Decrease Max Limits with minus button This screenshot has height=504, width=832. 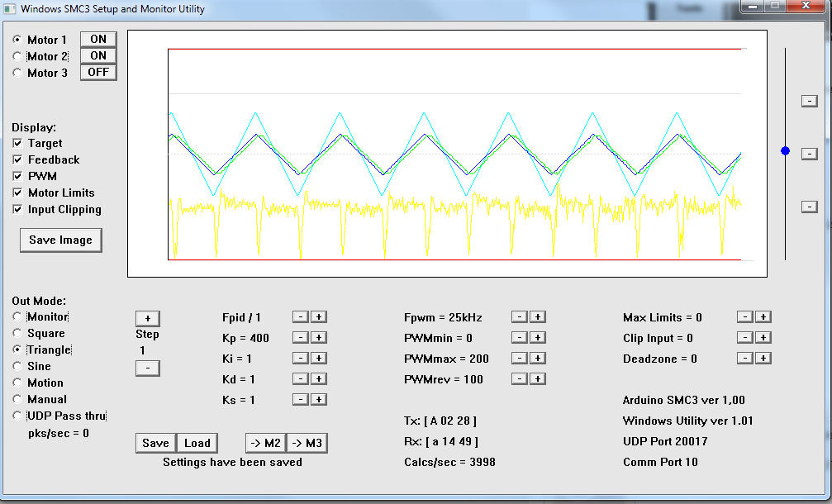[x=744, y=317]
